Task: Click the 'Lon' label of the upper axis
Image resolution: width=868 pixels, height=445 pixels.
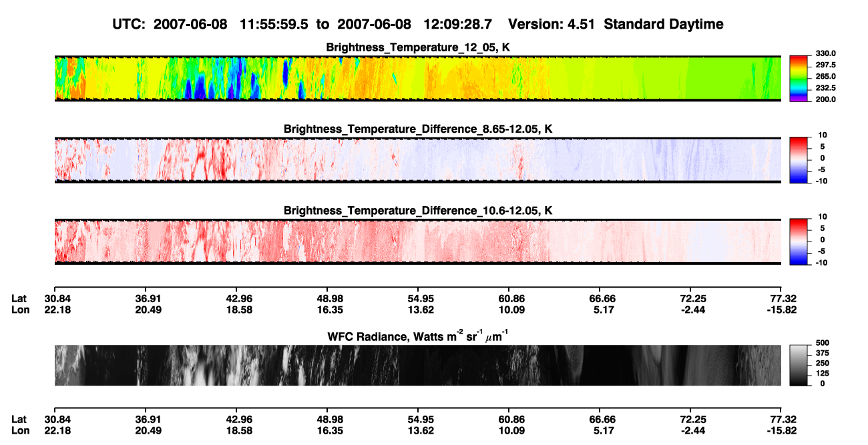Action: (19, 310)
